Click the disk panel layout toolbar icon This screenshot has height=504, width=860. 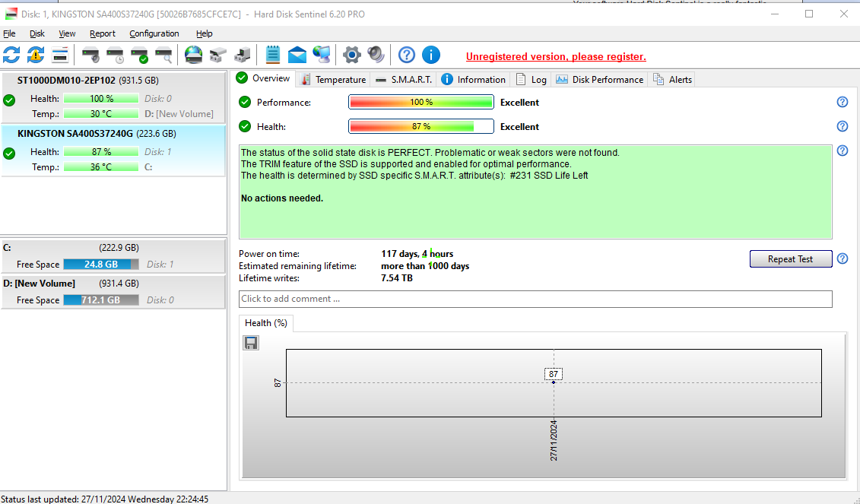point(60,55)
